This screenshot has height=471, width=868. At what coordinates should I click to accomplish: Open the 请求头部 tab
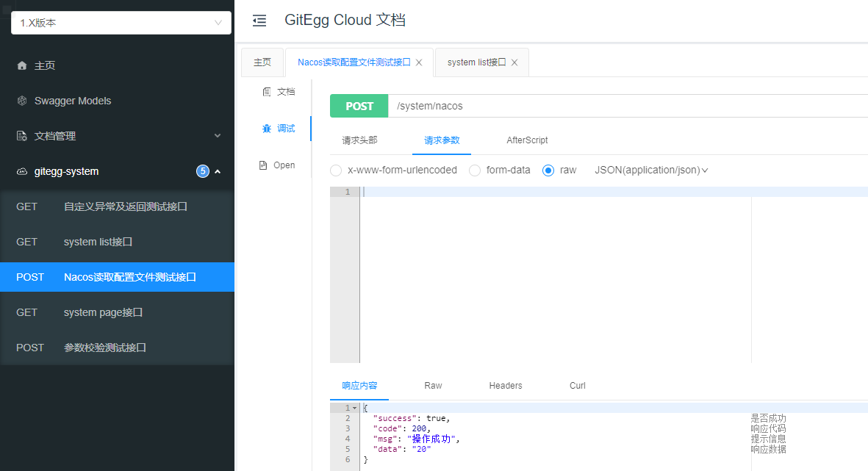click(359, 140)
